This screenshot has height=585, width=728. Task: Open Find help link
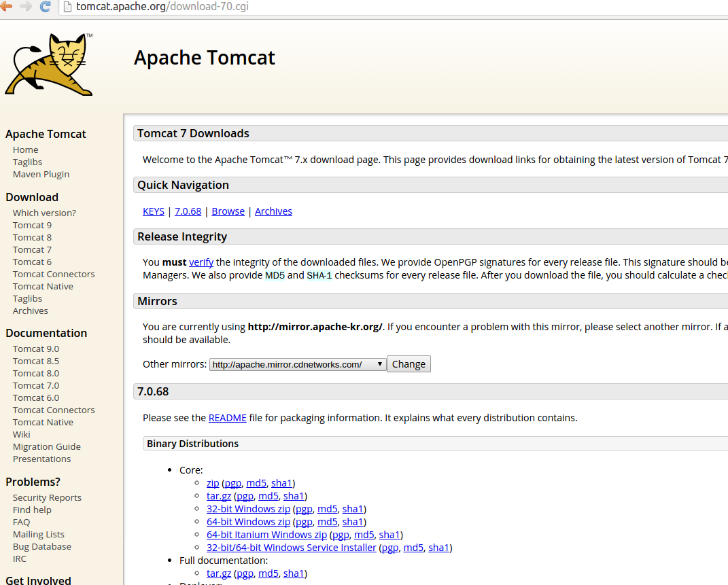32,510
